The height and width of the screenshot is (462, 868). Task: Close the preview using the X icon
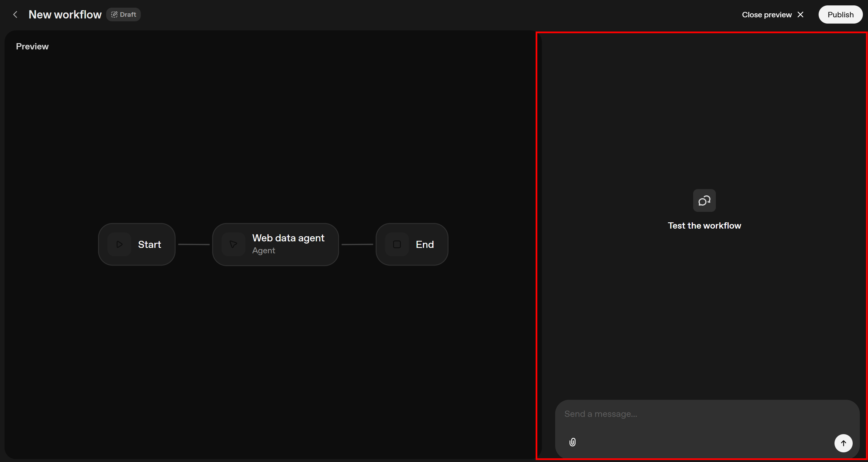801,14
